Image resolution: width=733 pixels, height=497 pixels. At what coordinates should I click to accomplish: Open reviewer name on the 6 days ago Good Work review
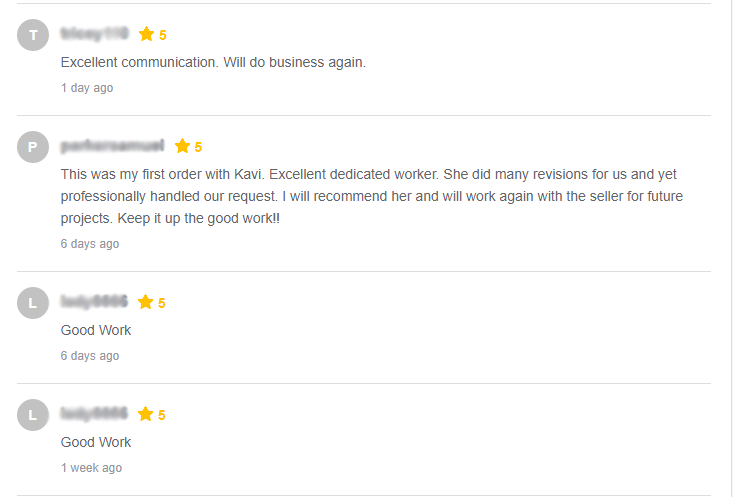point(94,303)
